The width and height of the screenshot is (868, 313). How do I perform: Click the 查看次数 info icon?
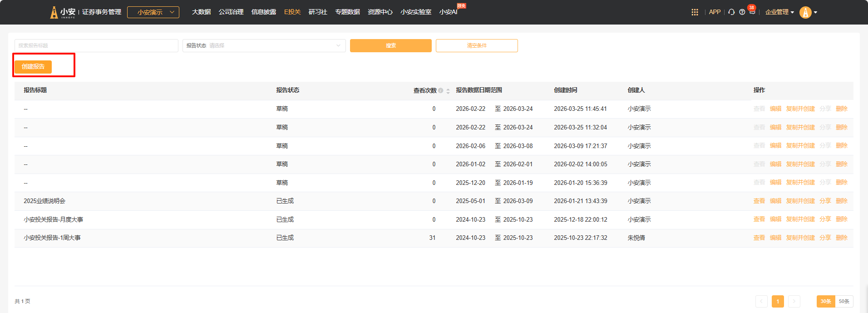click(441, 90)
